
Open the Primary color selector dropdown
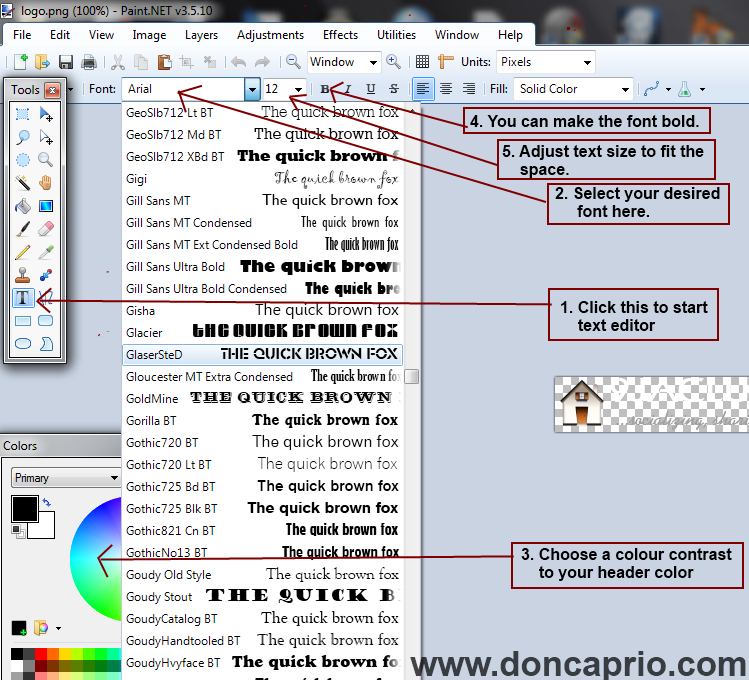coord(65,478)
